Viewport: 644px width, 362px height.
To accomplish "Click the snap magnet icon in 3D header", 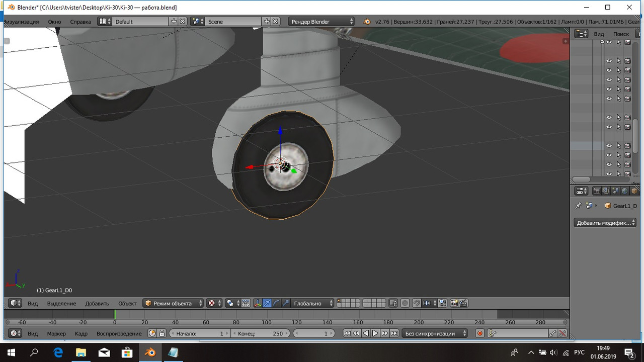I will pos(417,303).
